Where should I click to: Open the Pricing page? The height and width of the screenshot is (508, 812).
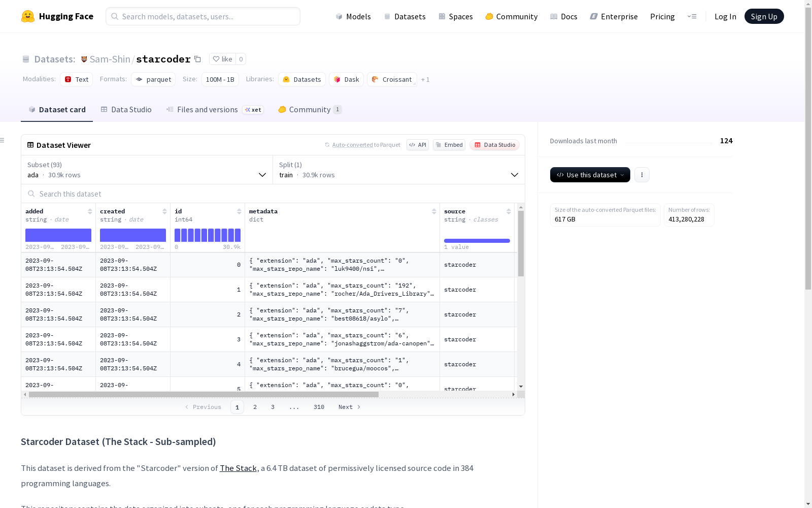tap(662, 16)
